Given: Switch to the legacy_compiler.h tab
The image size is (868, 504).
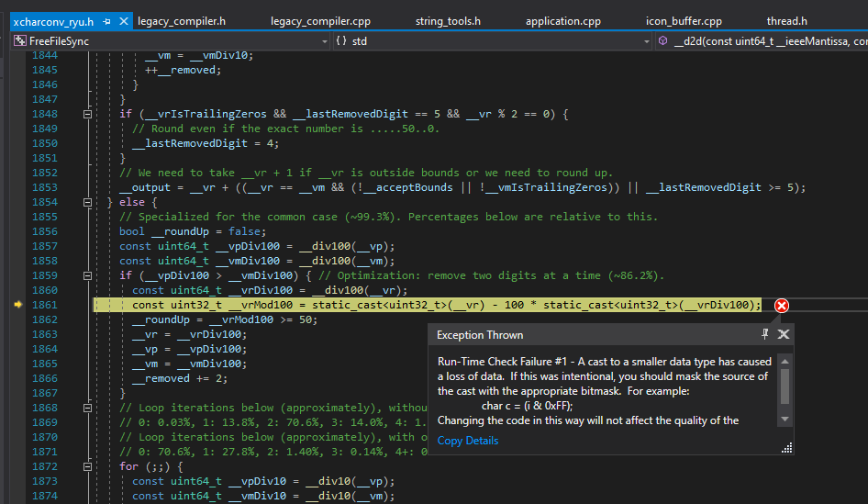Looking at the screenshot, I should [182, 22].
